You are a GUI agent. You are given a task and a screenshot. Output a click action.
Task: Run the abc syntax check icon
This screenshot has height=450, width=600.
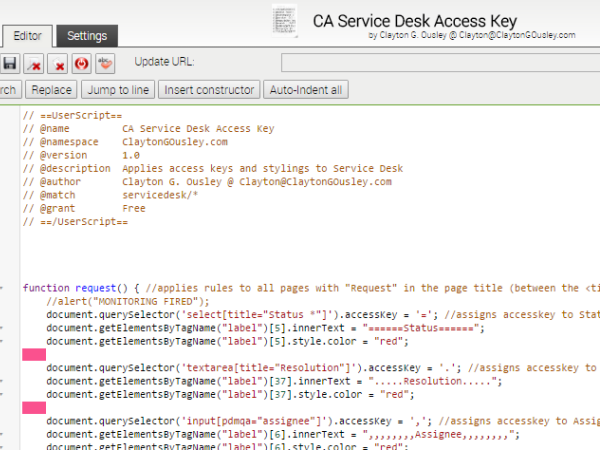(105, 63)
